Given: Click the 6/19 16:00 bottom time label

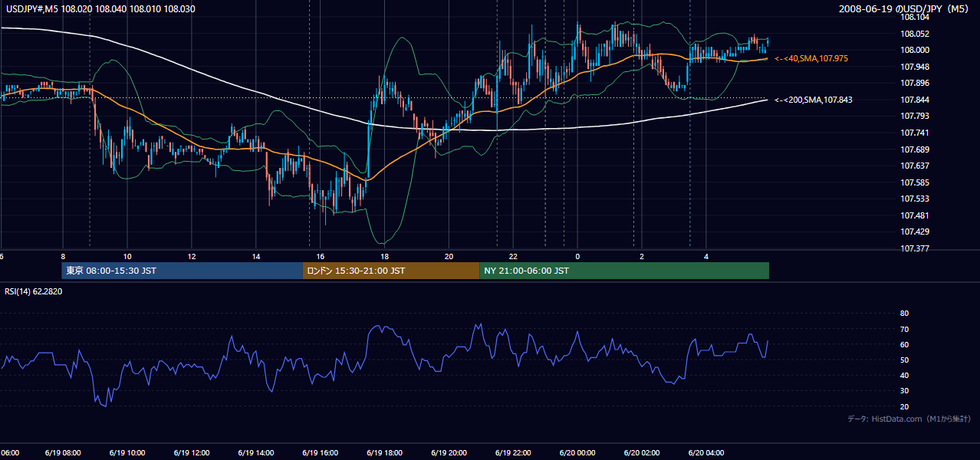Looking at the screenshot, I should [321, 453].
